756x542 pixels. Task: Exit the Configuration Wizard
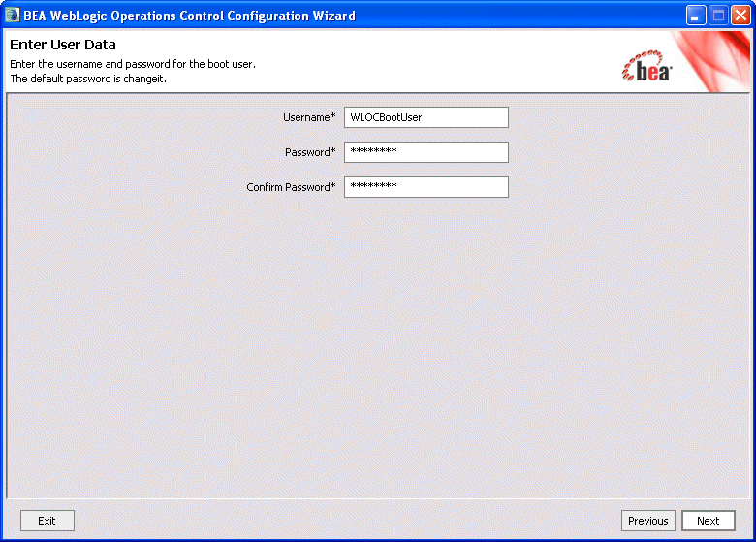[x=47, y=521]
